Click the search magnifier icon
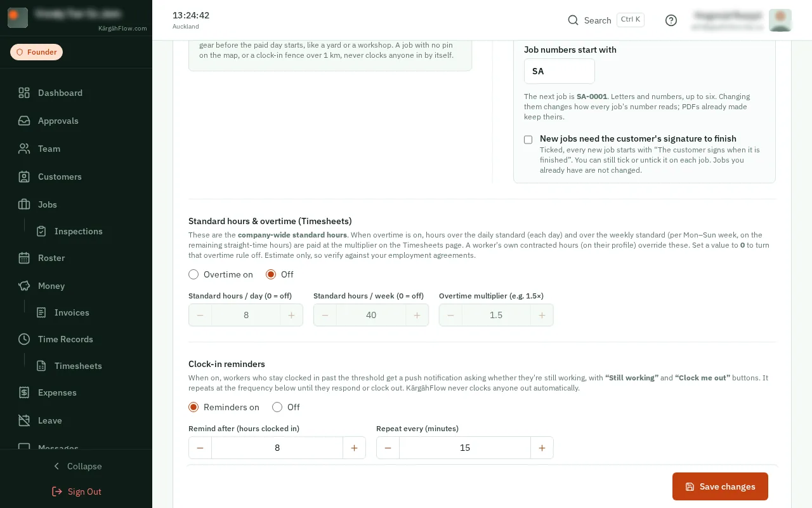Viewport: 812px width, 508px height. (x=573, y=20)
